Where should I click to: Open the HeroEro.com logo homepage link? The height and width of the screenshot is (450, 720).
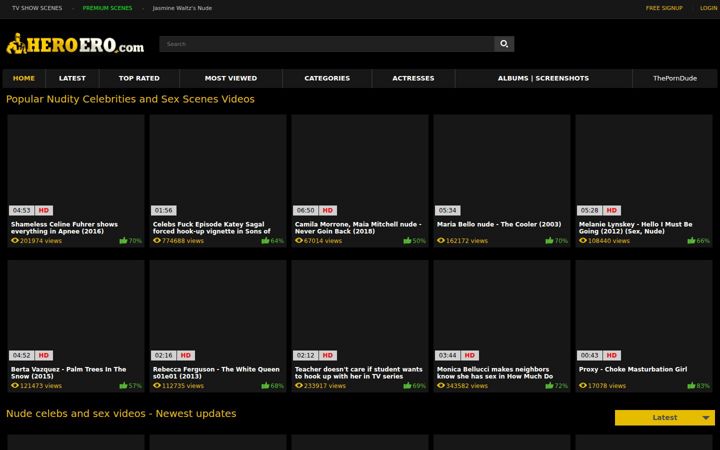75,44
